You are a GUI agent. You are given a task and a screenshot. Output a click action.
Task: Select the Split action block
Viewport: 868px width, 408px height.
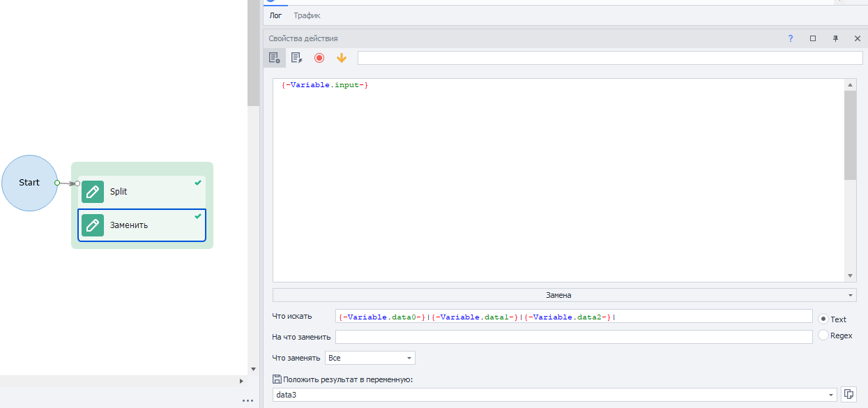coord(142,191)
